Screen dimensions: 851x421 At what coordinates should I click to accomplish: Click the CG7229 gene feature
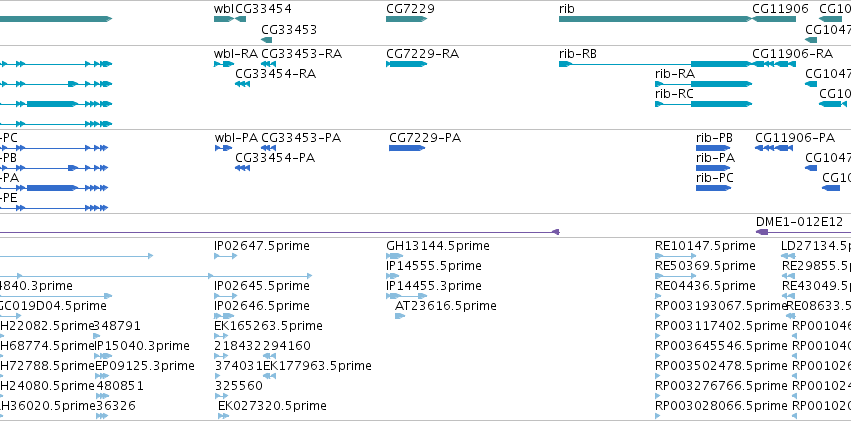click(x=407, y=19)
